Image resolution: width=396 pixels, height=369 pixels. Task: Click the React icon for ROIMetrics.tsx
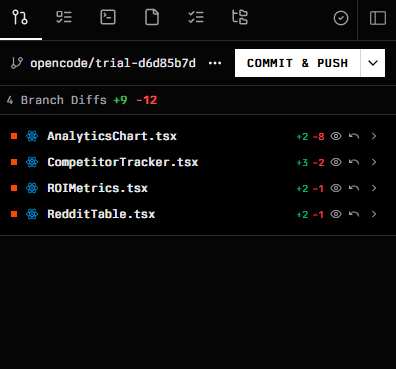click(x=32, y=188)
